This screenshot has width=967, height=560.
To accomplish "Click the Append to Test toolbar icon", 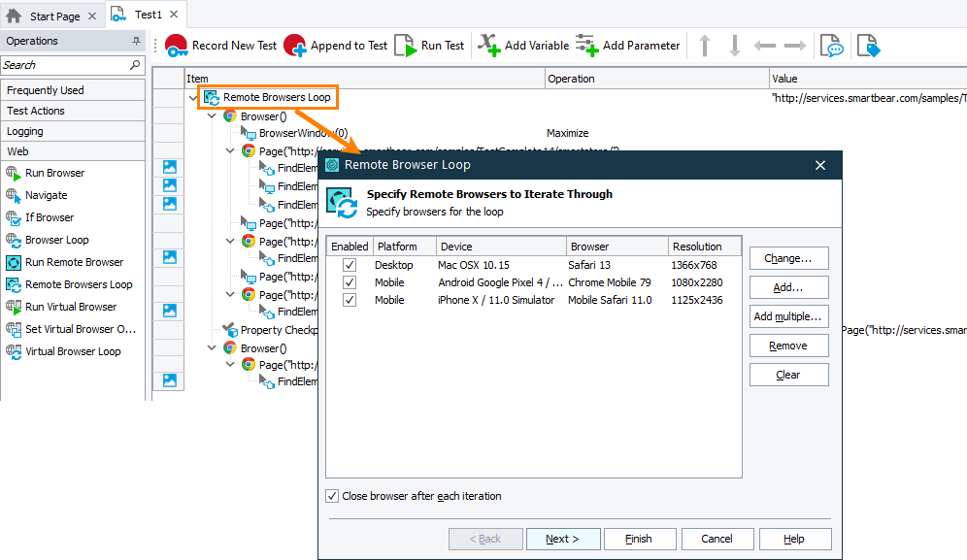I will click(x=294, y=45).
